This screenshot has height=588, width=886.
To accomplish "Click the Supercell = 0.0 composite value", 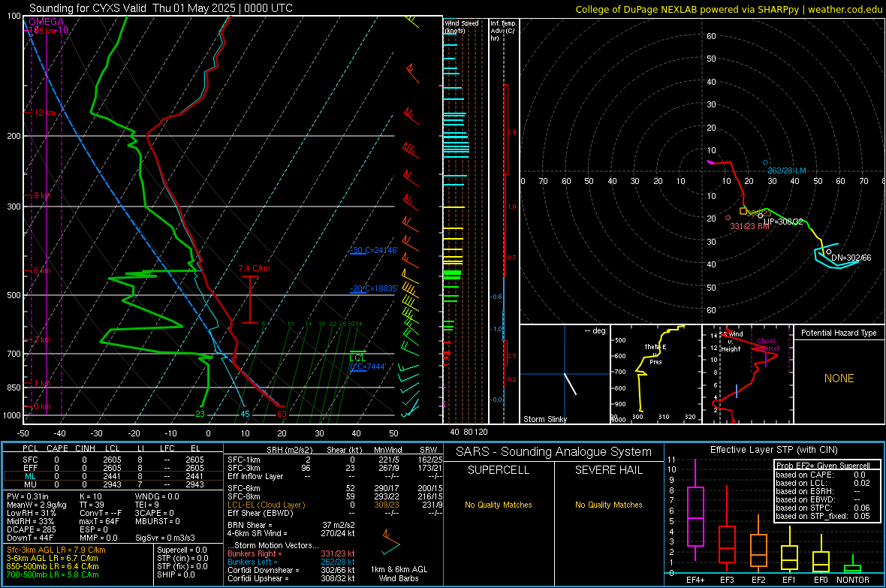I will click(182, 550).
